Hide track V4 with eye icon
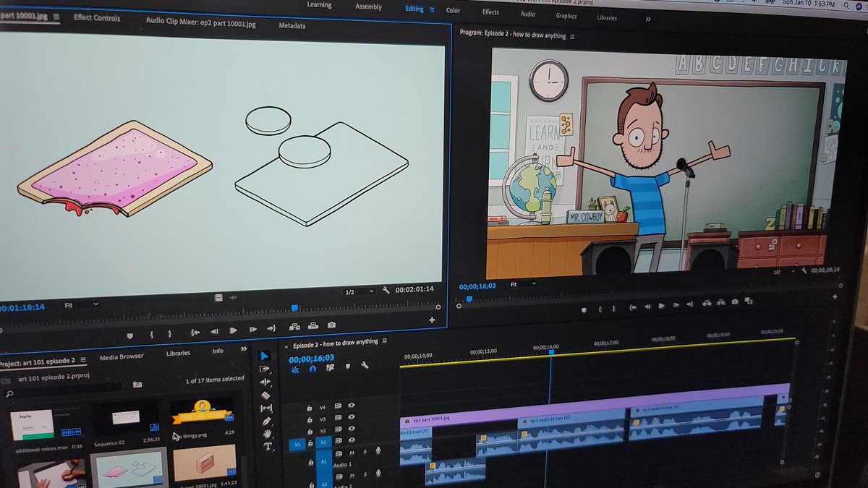868x488 pixels. [x=352, y=406]
